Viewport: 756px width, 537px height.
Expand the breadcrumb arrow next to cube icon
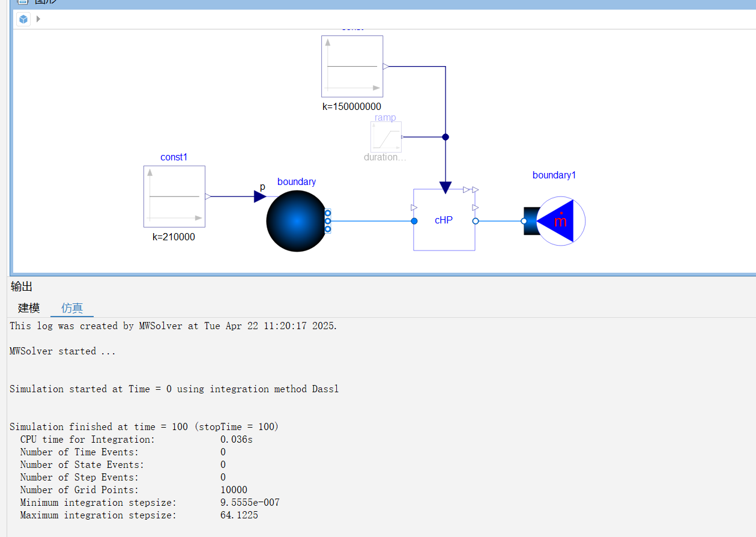click(38, 19)
